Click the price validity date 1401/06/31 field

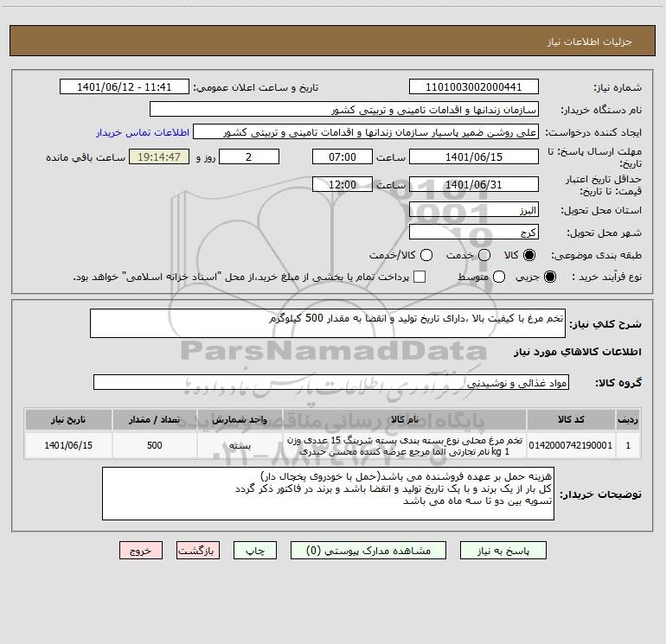coord(474,184)
